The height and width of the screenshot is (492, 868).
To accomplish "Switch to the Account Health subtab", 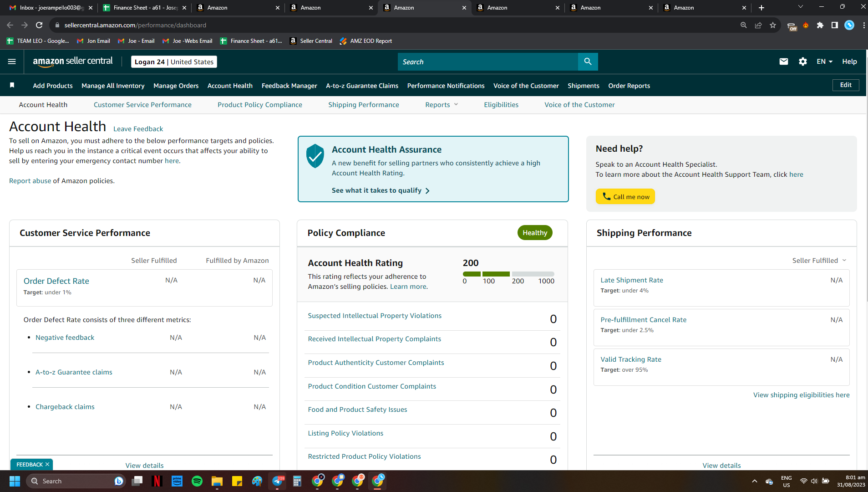I will pos(43,105).
